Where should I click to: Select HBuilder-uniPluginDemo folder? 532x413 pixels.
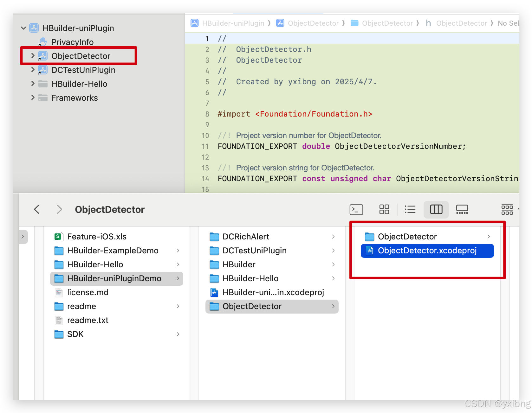(117, 278)
